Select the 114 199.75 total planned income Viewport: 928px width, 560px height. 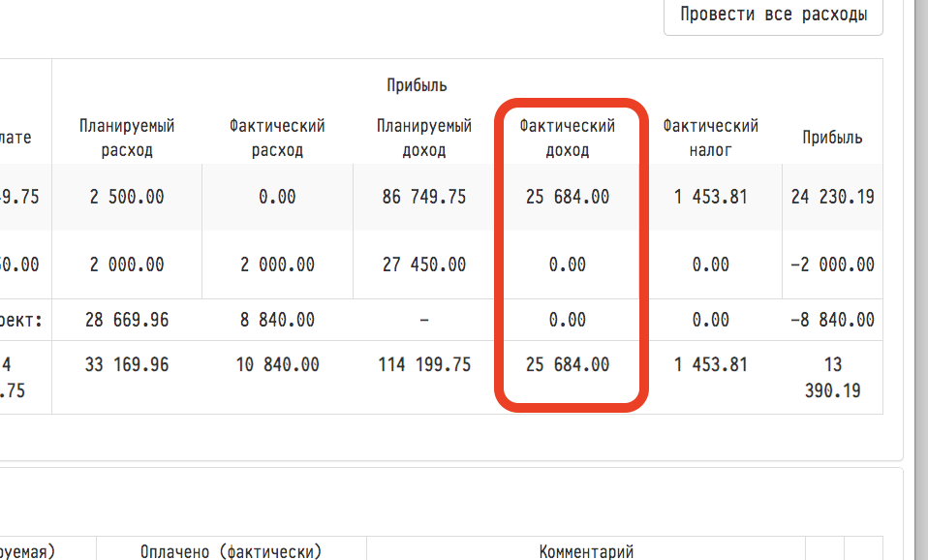coord(424,365)
